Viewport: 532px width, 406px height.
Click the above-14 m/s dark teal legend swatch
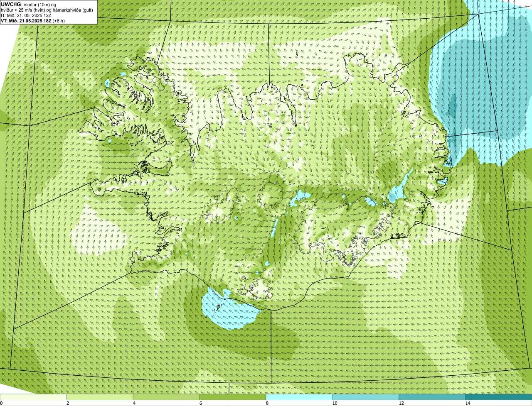499,397
